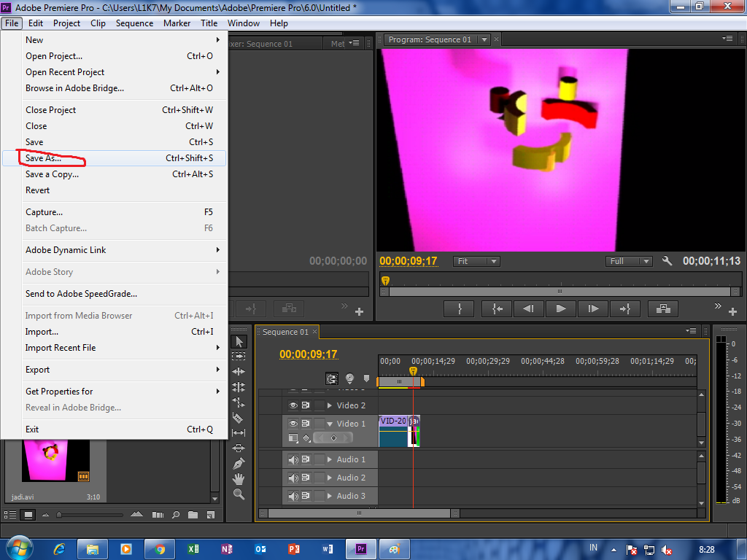Click the Lift button in Program monitor
The image size is (747, 560).
pos(662,308)
